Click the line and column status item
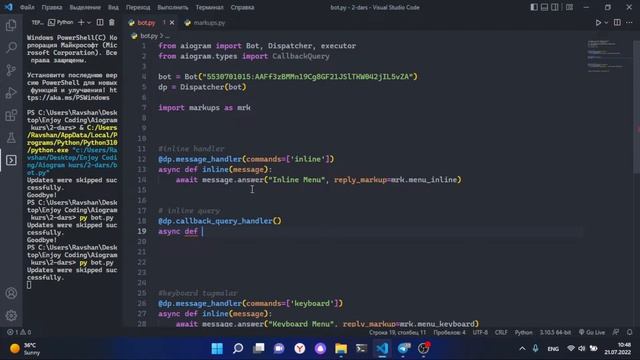Screen dimensions: 640x360 (x=397, y=332)
